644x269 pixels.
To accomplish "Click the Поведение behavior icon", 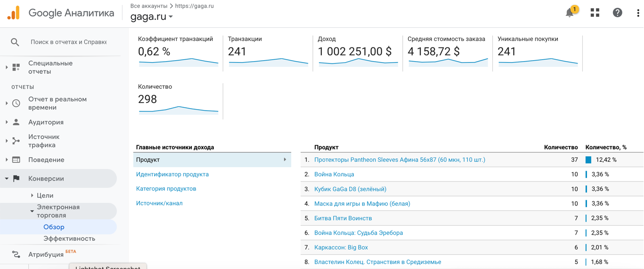I will point(16,160).
